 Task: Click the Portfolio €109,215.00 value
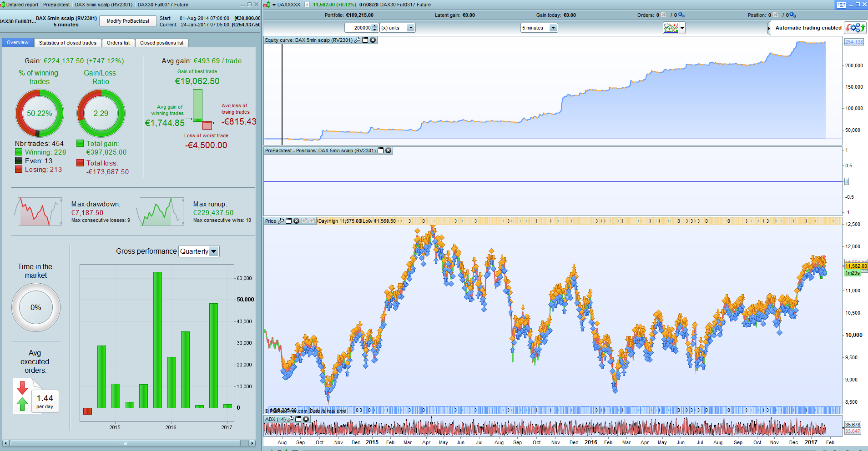(359, 15)
